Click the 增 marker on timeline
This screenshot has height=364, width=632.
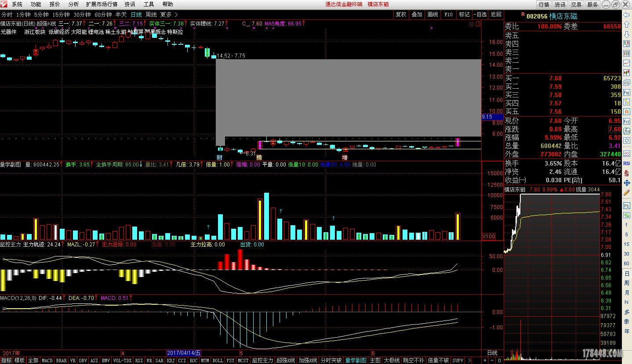click(x=345, y=157)
